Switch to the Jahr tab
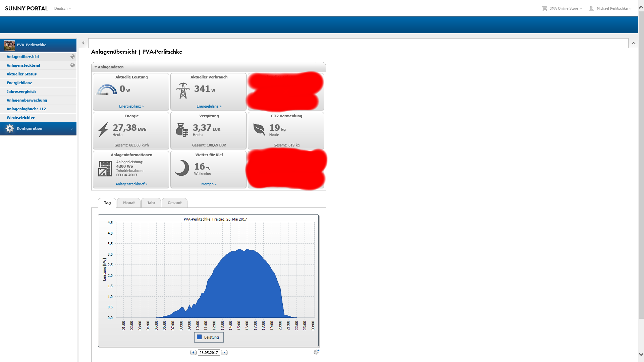This screenshot has height=362, width=644. 151,203
